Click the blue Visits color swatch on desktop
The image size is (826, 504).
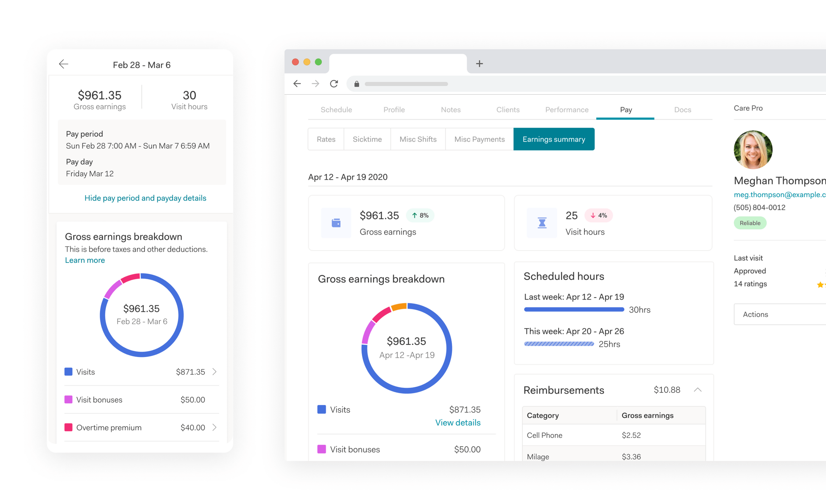click(x=322, y=409)
